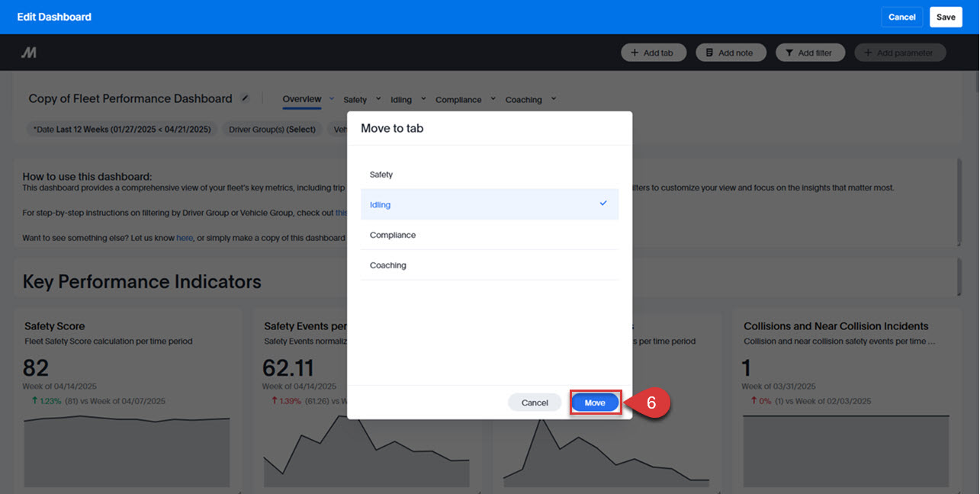This screenshot has height=494, width=980.
Task: Click Save in the Edit Dashboard bar
Action: point(946,17)
